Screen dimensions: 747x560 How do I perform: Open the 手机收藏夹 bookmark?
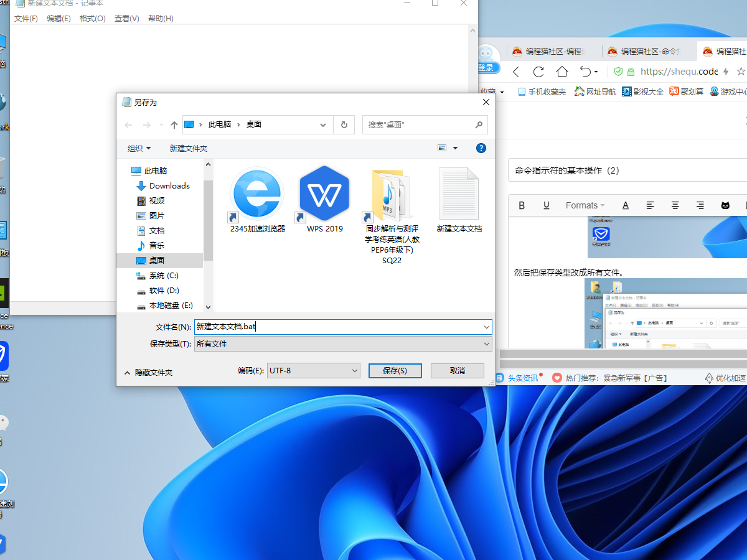(542, 91)
